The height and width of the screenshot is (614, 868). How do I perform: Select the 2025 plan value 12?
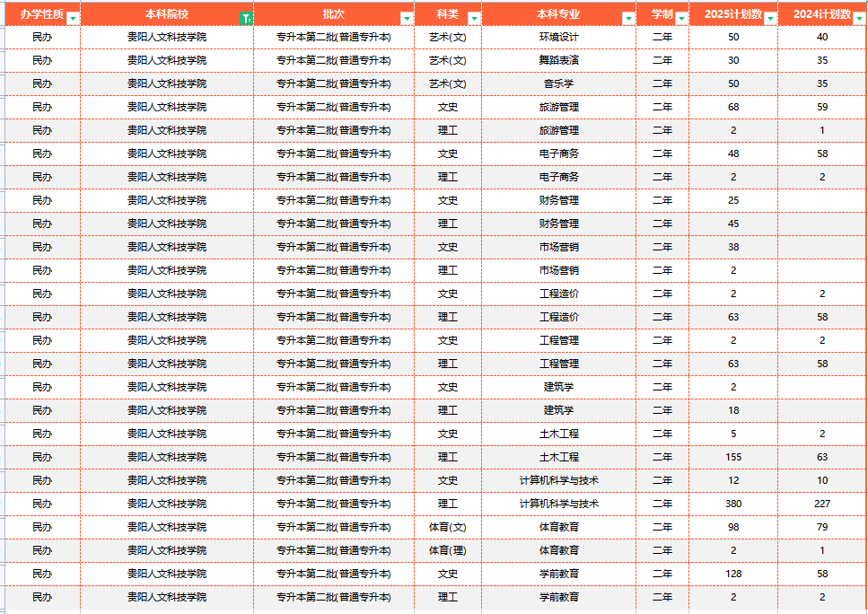[733, 480]
